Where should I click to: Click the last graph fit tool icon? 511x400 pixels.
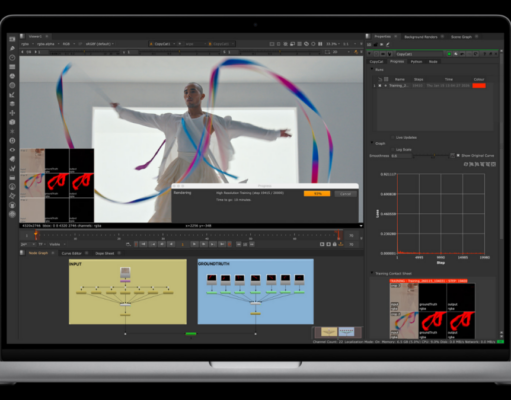pyautogui.click(x=494, y=164)
